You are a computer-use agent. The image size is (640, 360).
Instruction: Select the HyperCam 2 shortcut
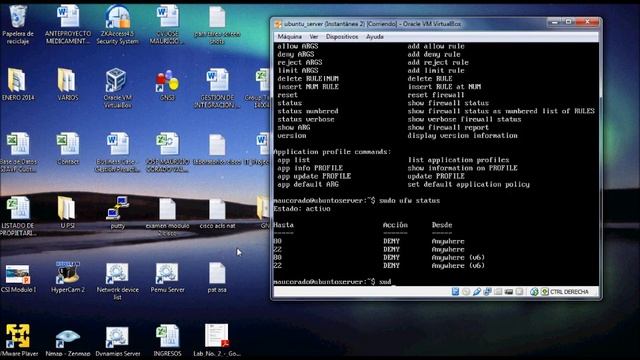coord(68,277)
